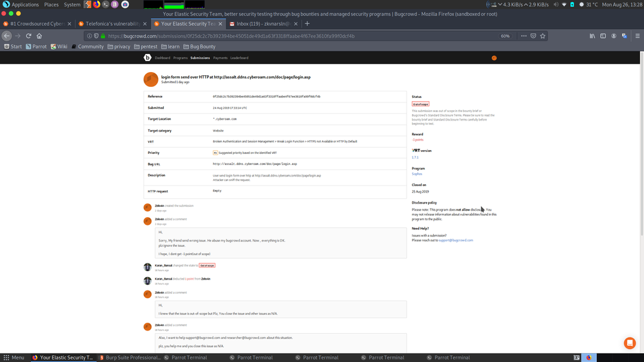
Task: Switch to #1 Crowdsourced Cybersecurity tab
Action: pyautogui.click(x=37, y=24)
